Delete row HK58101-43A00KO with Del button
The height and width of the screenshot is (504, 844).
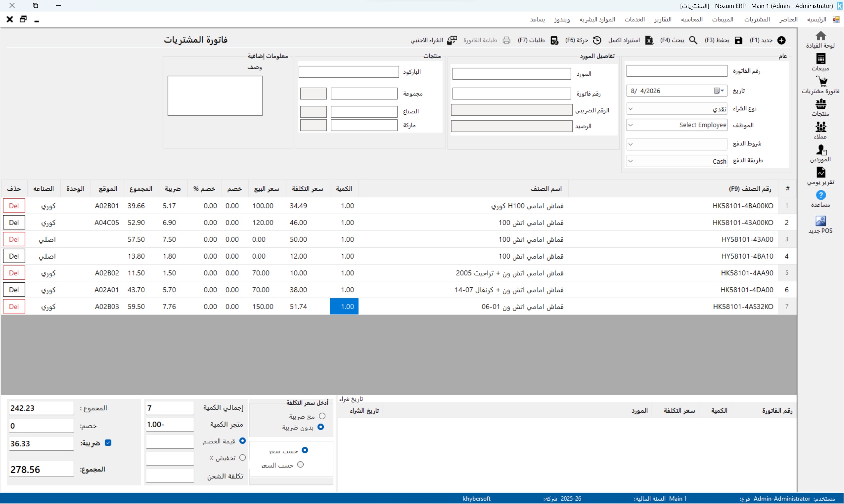pos(14,222)
